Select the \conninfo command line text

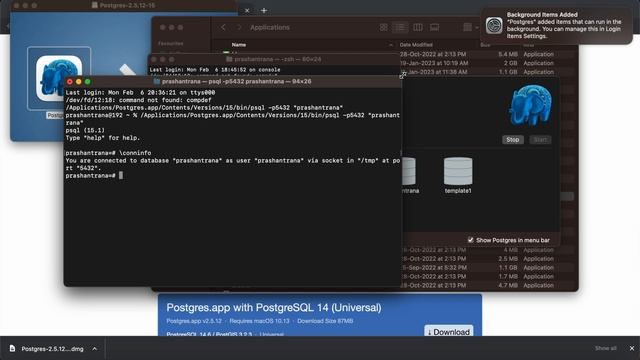coord(135,153)
